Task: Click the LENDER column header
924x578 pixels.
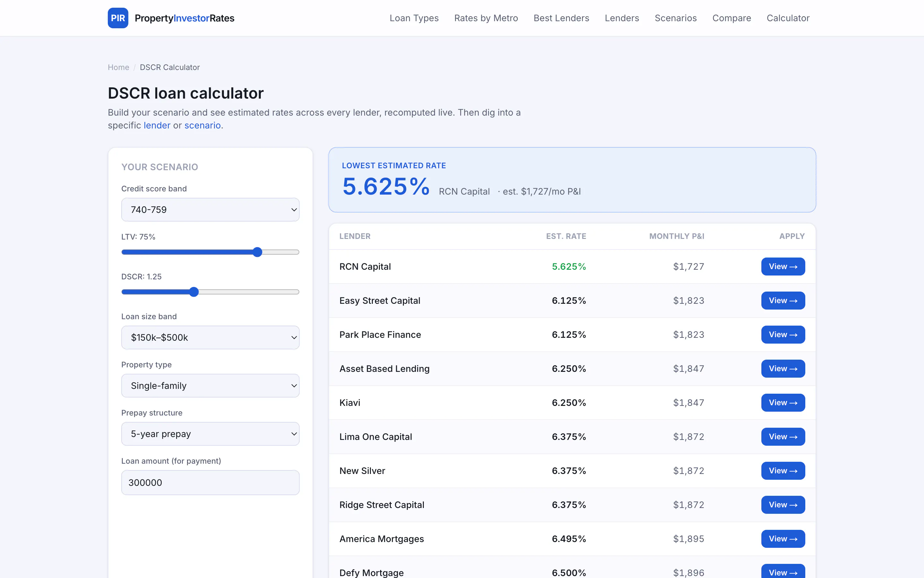Action: 355,236
